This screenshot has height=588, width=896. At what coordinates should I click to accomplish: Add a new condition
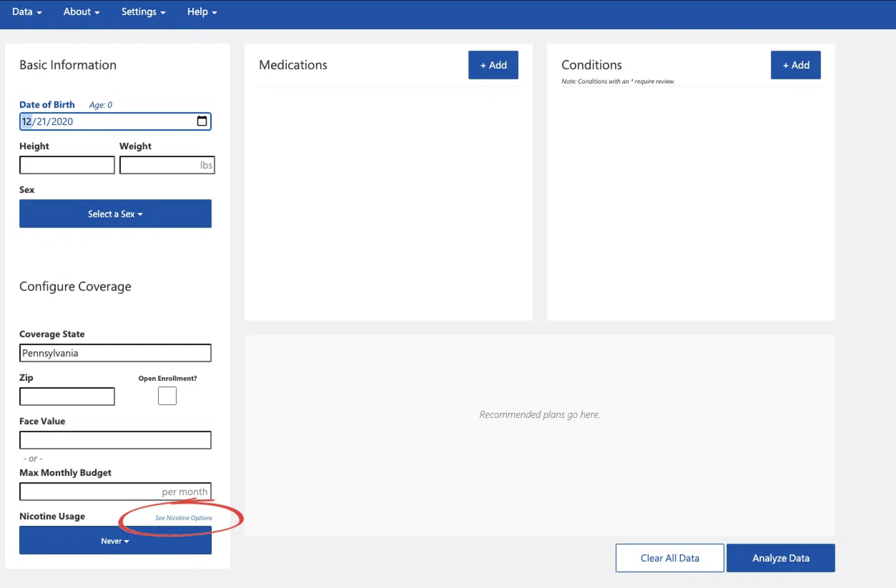click(x=796, y=65)
